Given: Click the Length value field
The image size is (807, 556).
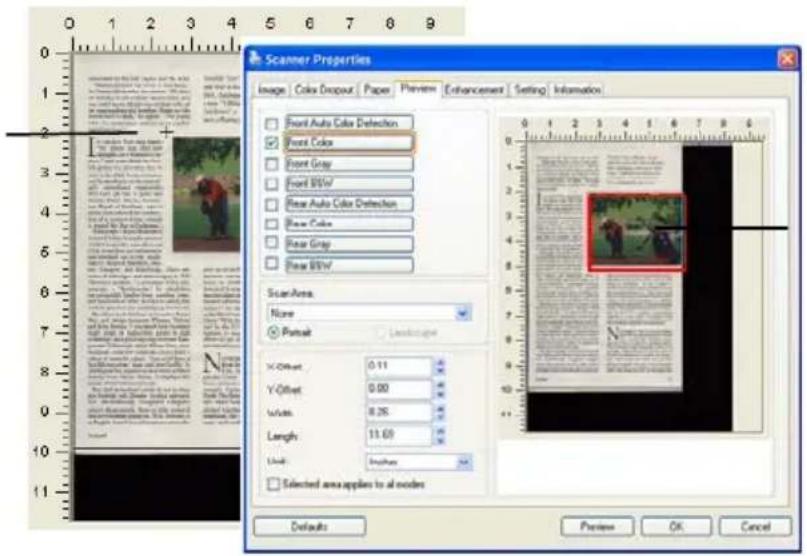Looking at the screenshot, I should (399, 435).
